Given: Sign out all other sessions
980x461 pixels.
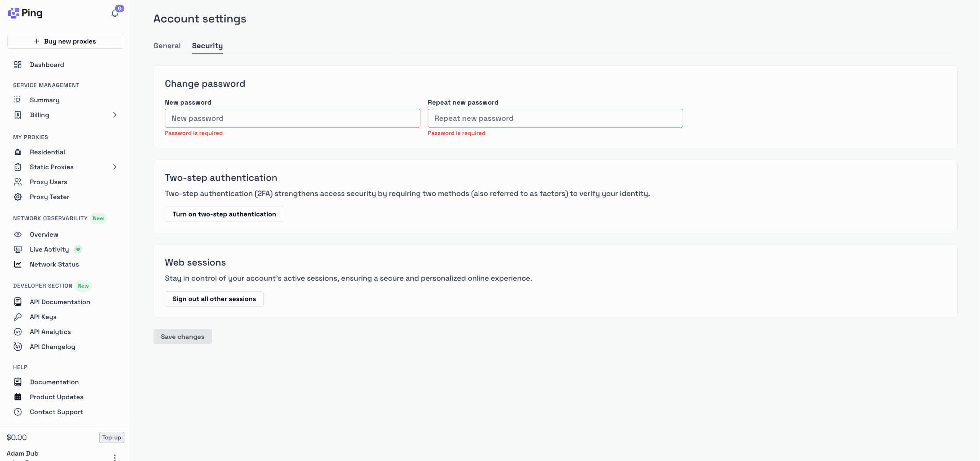Looking at the screenshot, I should click(x=214, y=299).
